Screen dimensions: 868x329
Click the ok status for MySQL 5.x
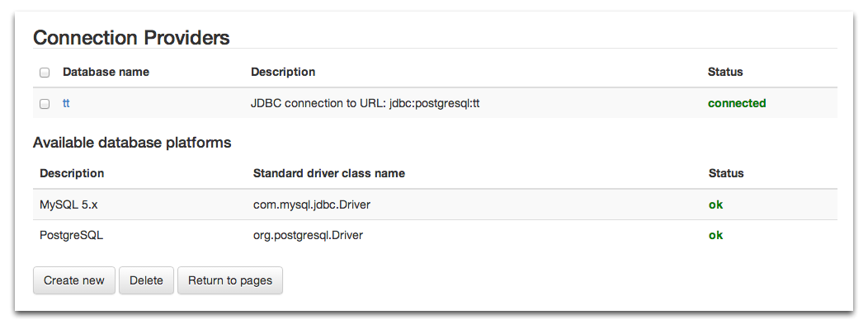[715, 204]
